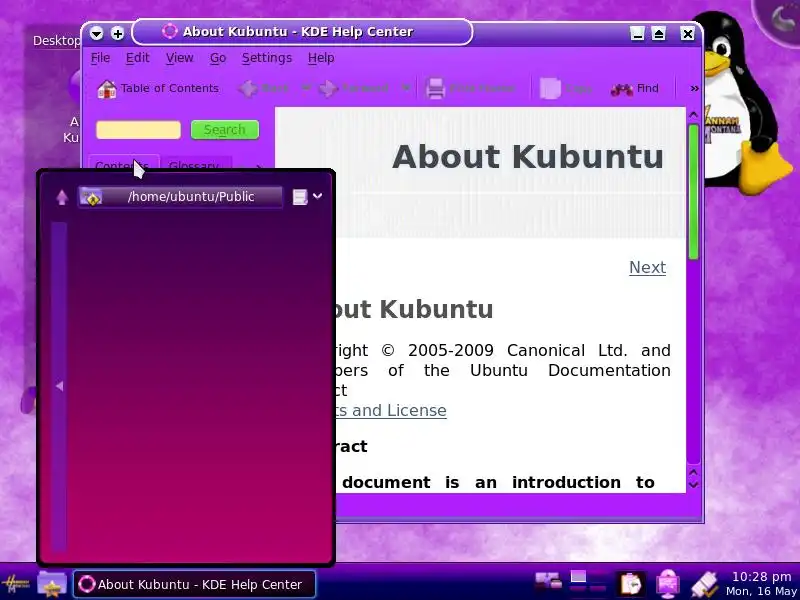Click the green vertical scrollbar handle
This screenshot has height=600, width=800.
click(693, 191)
